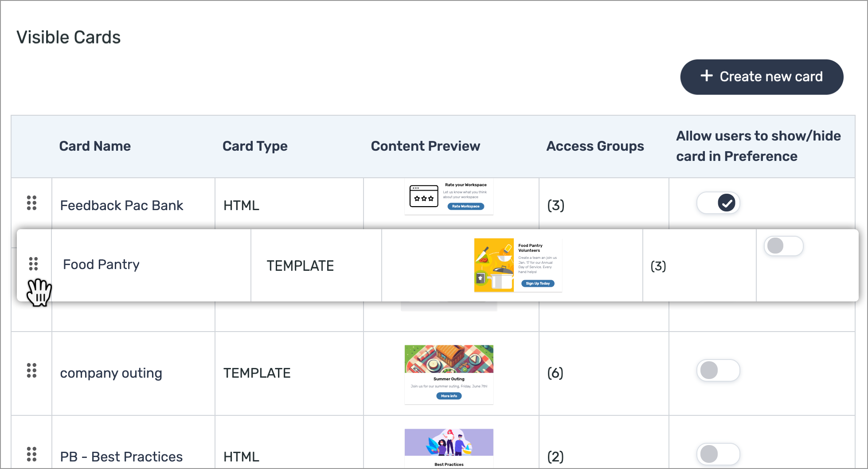Click access groups (3) for Food Pantry
868x469 pixels.
tap(658, 266)
